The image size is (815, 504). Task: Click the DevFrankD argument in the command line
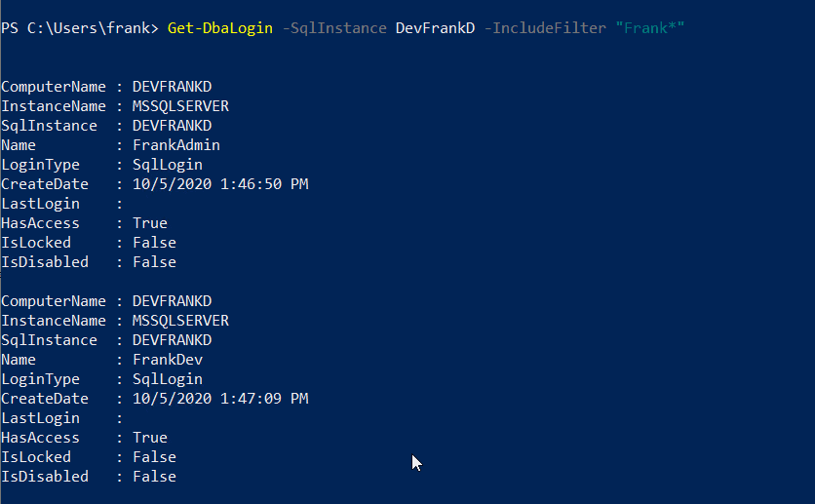tap(435, 27)
